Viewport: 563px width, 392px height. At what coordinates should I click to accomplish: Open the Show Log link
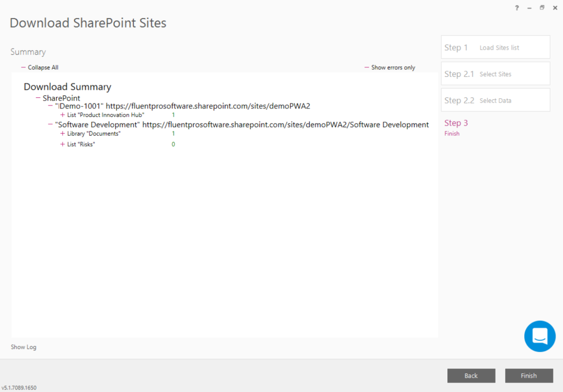24,347
